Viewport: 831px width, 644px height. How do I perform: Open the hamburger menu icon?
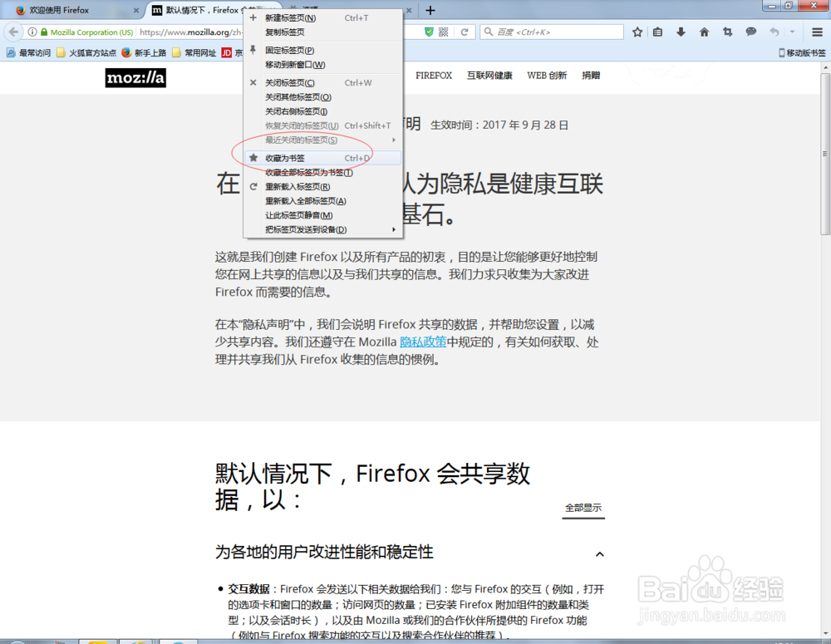click(x=817, y=32)
